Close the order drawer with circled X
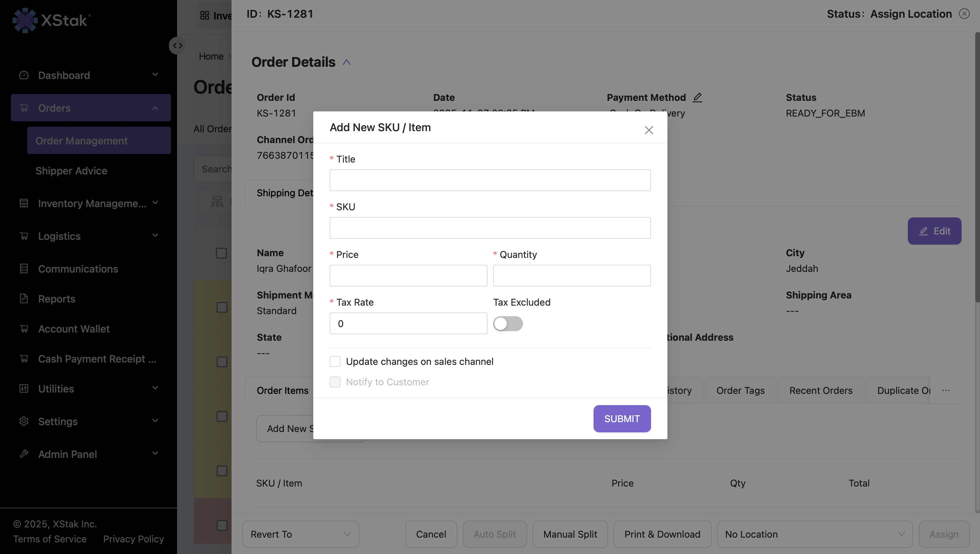Image resolution: width=980 pixels, height=554 pixels. pos(964,14)
